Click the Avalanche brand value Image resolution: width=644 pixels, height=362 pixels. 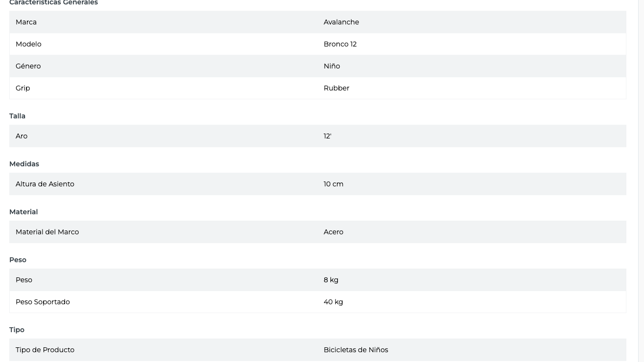pos(341,22)
